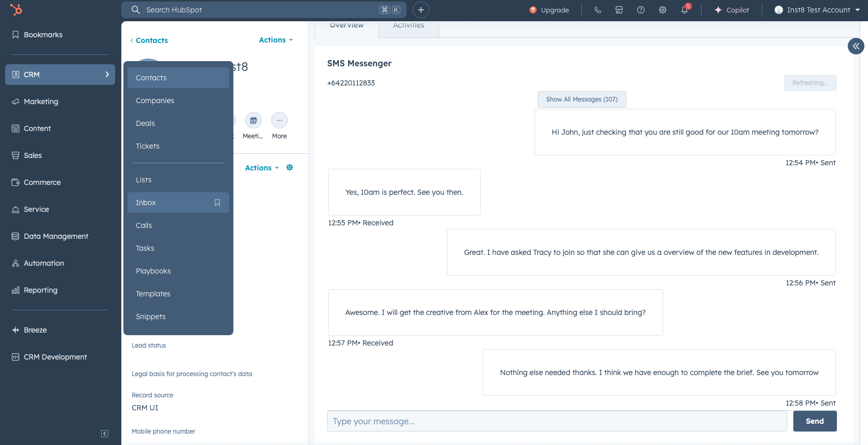Open Breeze in the sidebar
This screenshot has width=868, height=445.
coord(60,330)
